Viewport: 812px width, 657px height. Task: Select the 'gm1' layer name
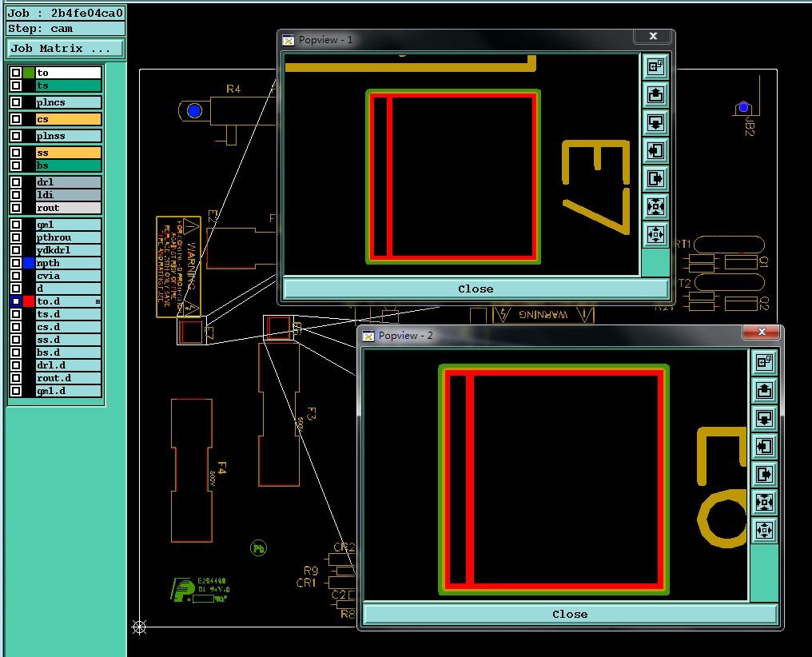69,225
